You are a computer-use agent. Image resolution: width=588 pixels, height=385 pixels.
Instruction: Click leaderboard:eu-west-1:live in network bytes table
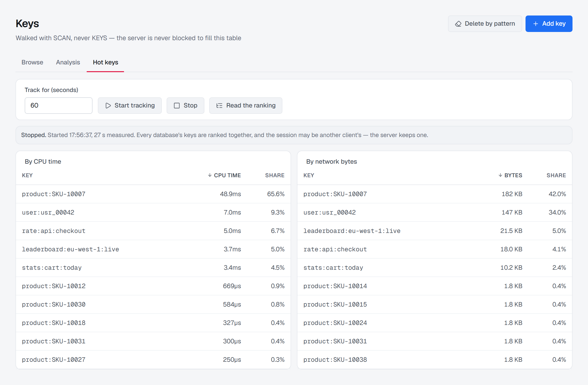(x=352, y=231)
